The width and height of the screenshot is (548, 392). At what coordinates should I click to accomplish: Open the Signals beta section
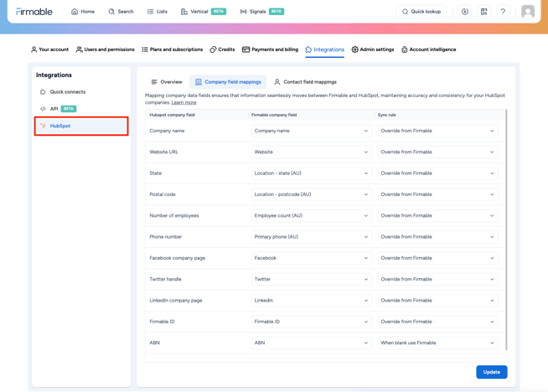coord(261,12)
